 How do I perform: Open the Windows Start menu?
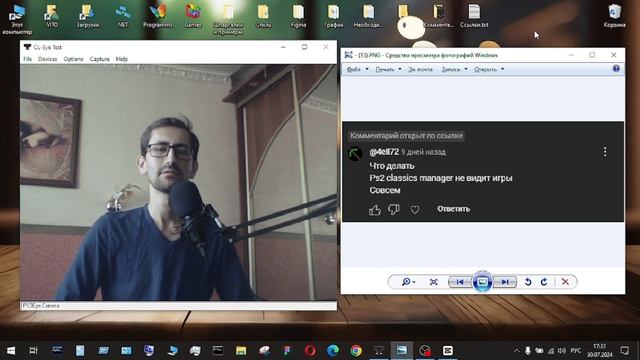coord(11,351)
